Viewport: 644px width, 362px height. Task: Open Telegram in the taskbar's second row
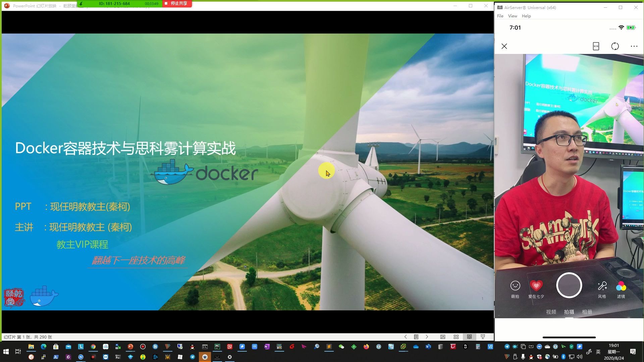(192, 357)
